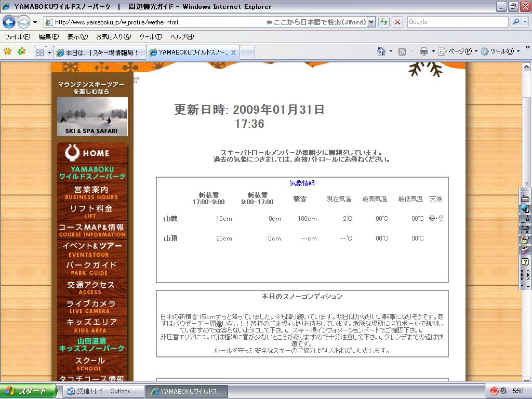The image size is (532, 399).
Task: Open the recent pages dropdown arrow
Action: click(35, 22)
